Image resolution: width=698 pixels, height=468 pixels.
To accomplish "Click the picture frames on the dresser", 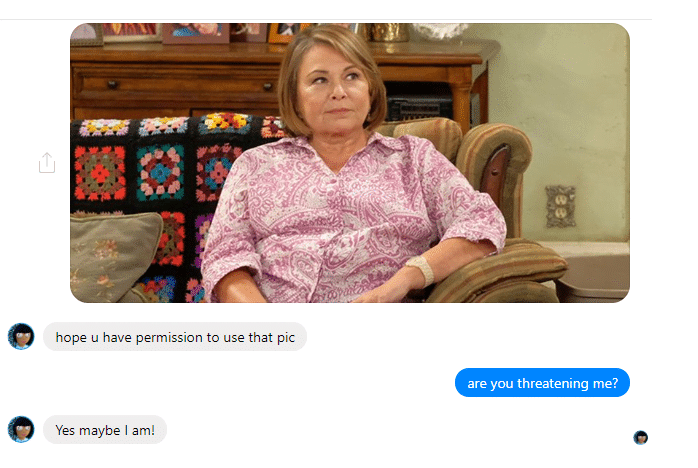I will pos(196,32).
